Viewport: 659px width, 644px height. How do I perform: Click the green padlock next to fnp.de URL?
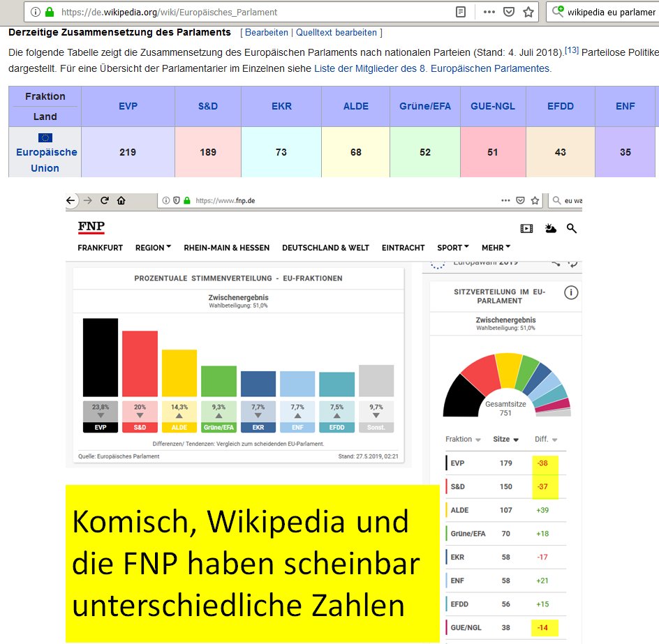(x=187, y=200)
